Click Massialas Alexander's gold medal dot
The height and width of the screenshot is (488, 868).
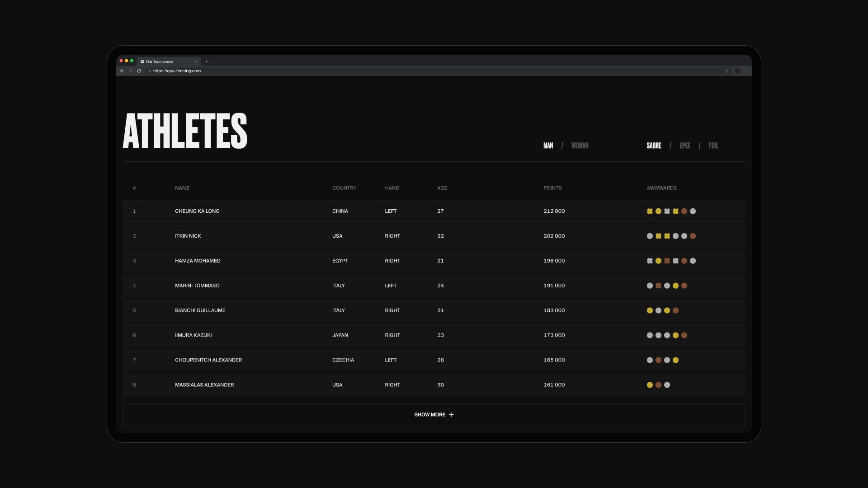(x=650, y=385)
